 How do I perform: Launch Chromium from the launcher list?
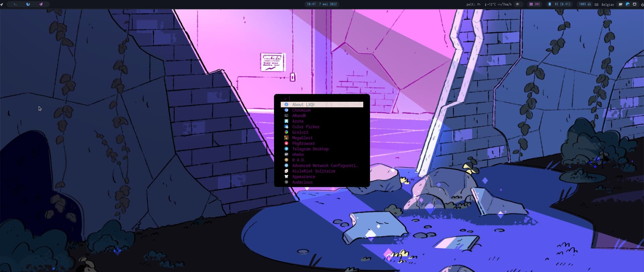pos(322,110)
